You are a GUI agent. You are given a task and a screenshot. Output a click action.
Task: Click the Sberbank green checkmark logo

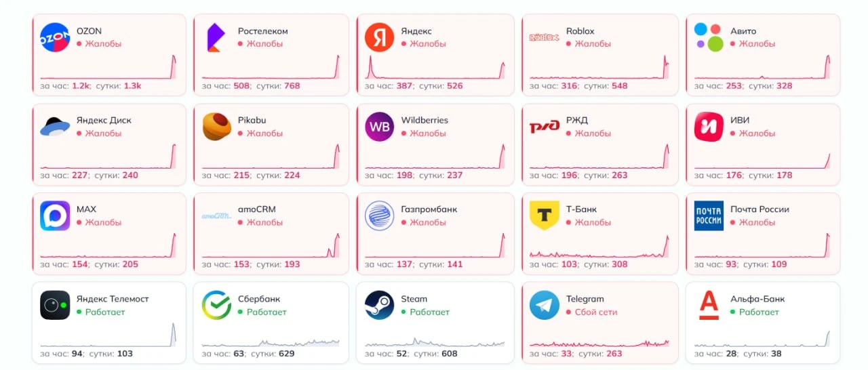coord(216,306)
